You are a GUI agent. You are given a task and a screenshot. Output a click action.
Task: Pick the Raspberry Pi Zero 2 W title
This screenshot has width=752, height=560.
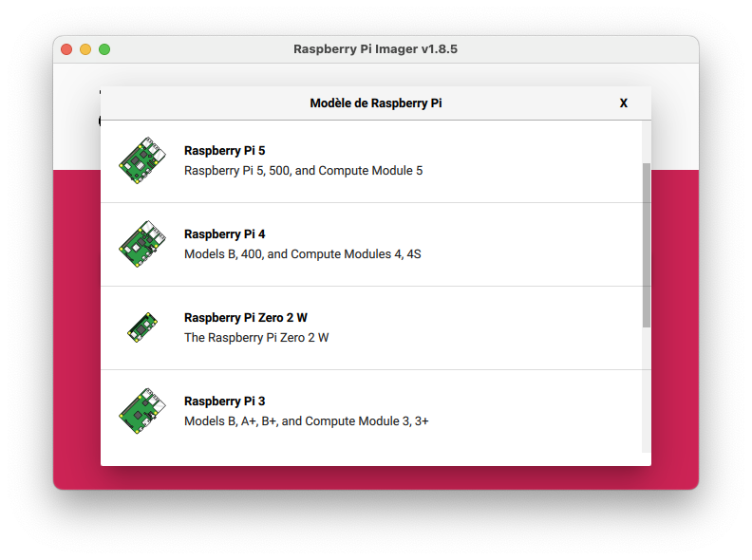(246, 317)
